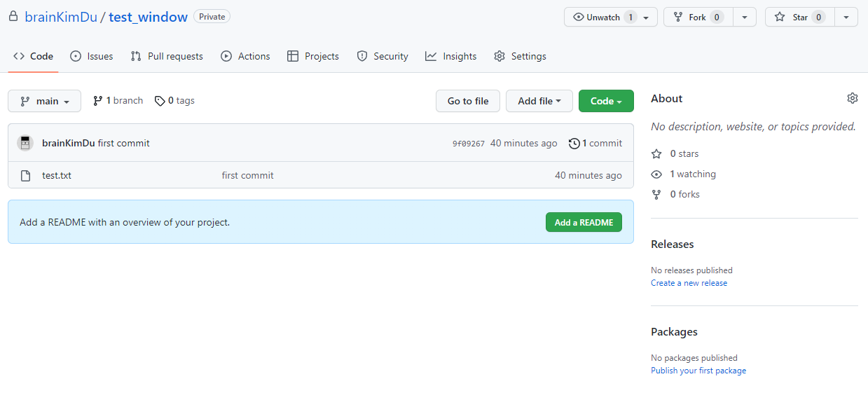Select the Code tab
Screen dimensions: 868x400
tap(33, 56)
